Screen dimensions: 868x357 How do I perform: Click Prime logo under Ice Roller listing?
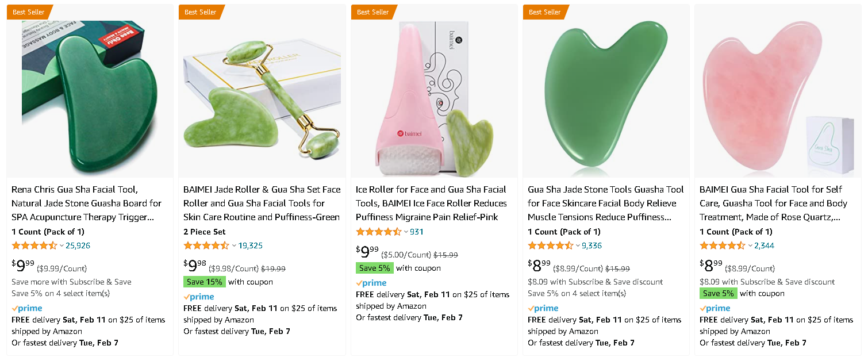(371, 283)
